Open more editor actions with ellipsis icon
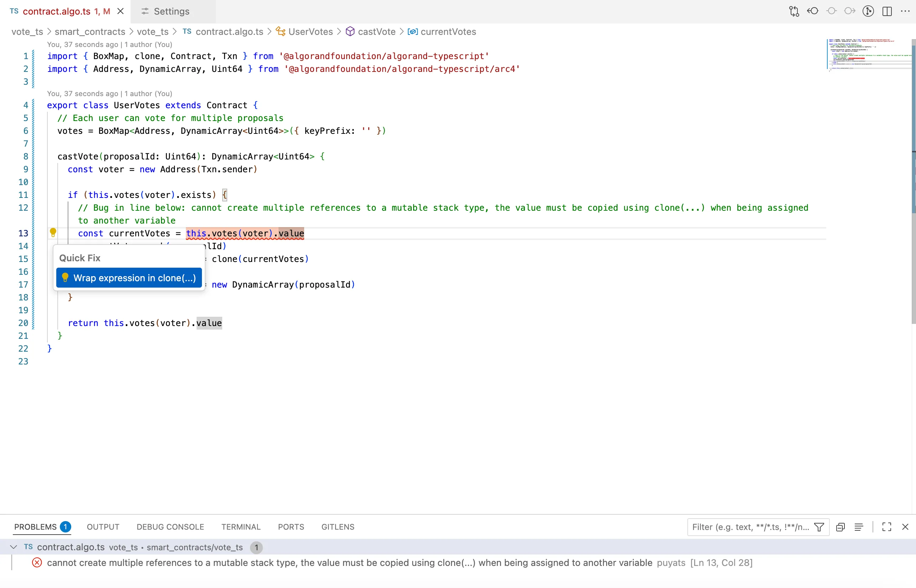Viewport: 916px width, 588px height. (x=906, y=11)
